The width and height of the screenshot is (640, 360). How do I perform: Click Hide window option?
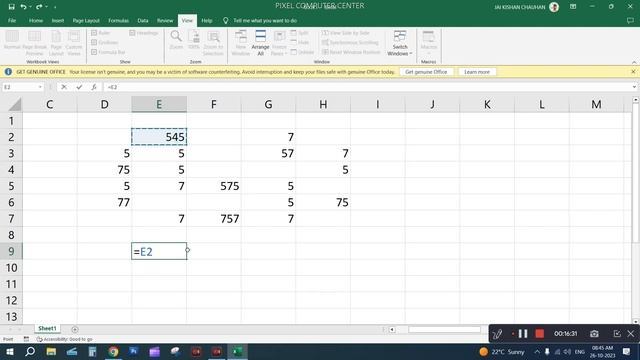(x=300, y=42)
